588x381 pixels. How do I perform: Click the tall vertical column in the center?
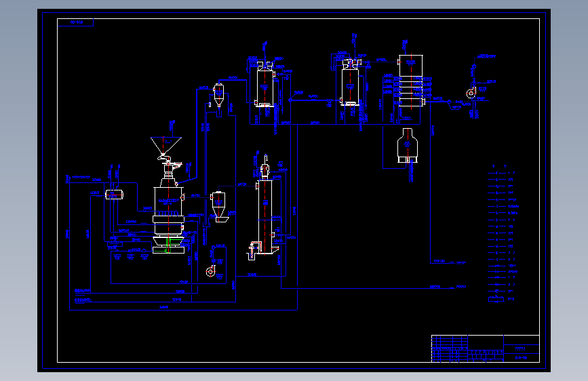[x=264, y=217]
